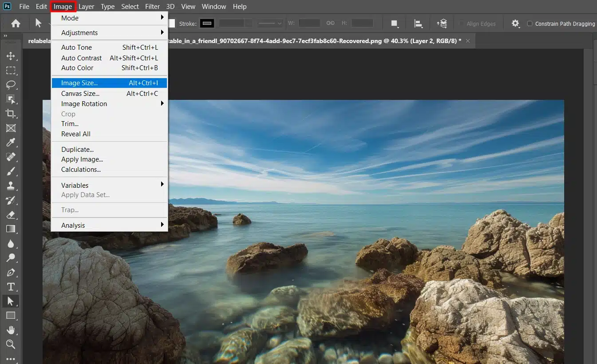Choose Auto Contrast
The height and width of the screenshot is (364, 597).
click(x=109, y=58)
